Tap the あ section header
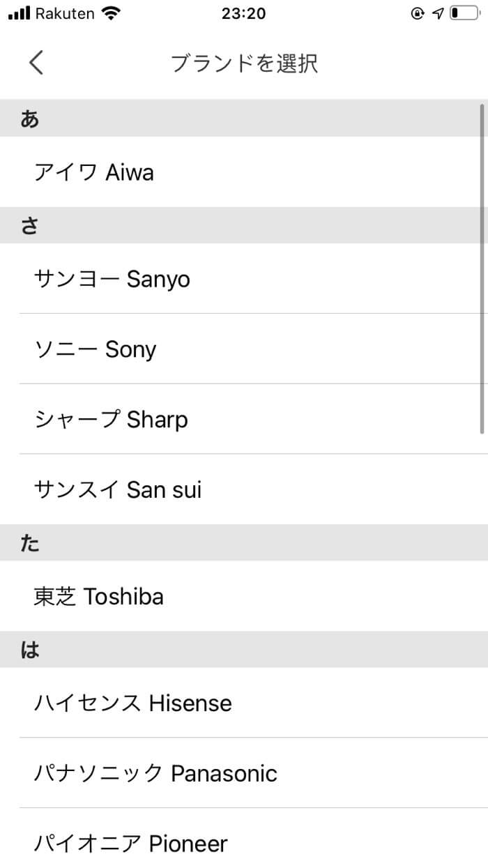Image resolution: width=488 pixels, height=868 pixels. coord(244,119)
